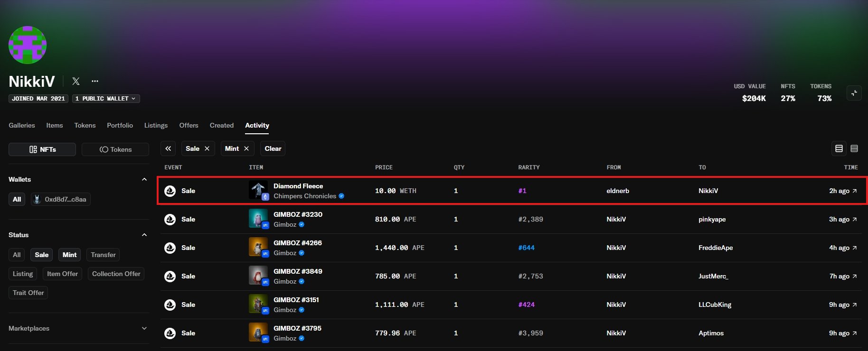Toggle the Sale status filter
The height and width of the screenshot is (351, 868).
click(42, 255)
